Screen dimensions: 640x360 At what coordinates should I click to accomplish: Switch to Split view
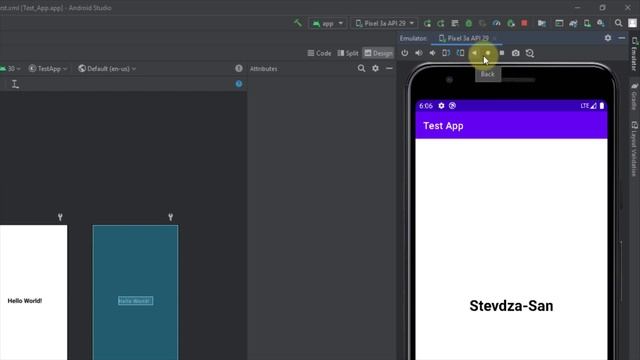pos(348,53)
